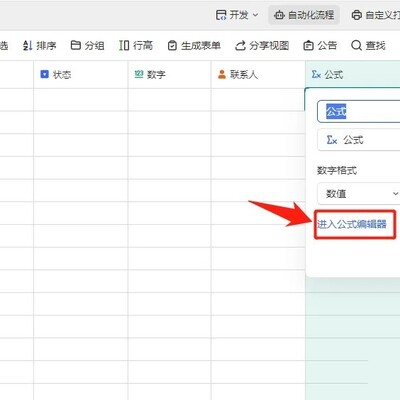
Task: Click the printer icon for 自定义打印
Action: click(357, 15)
